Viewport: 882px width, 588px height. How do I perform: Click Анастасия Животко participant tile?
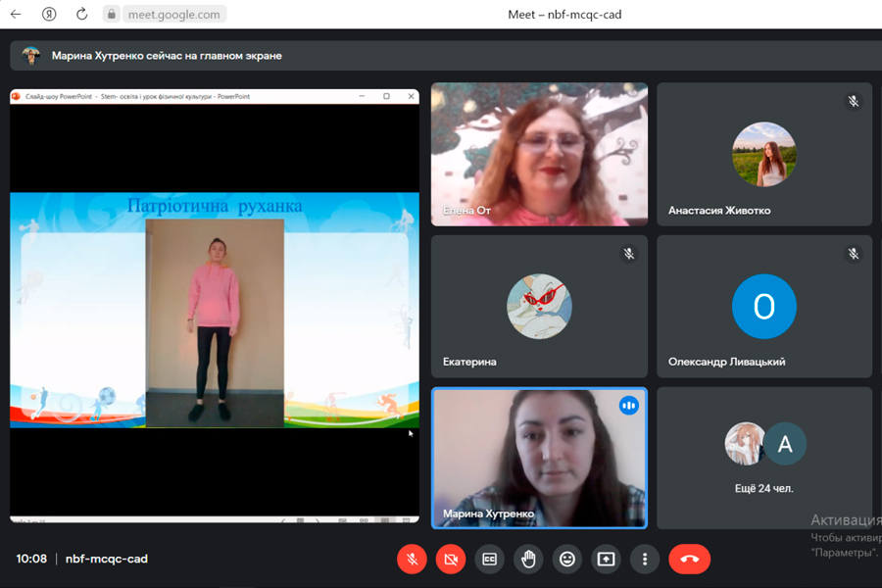(764, 154)
